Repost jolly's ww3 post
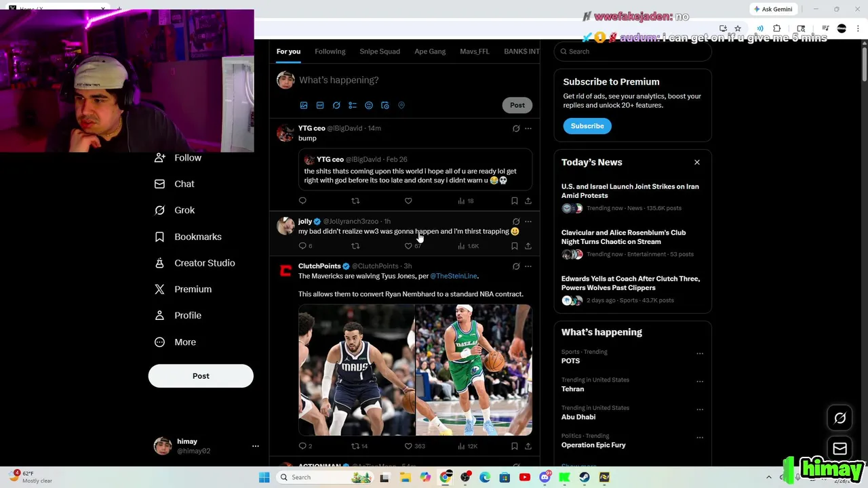868x488 pixels. coord(355,246)
